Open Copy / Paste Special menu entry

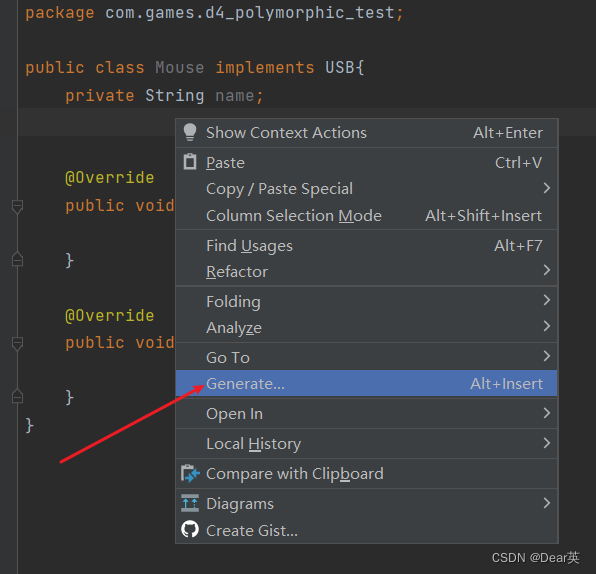[x=366, y=189]
